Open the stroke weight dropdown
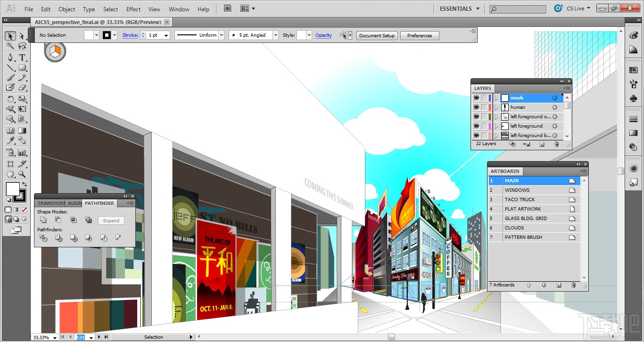 [166, 35]
